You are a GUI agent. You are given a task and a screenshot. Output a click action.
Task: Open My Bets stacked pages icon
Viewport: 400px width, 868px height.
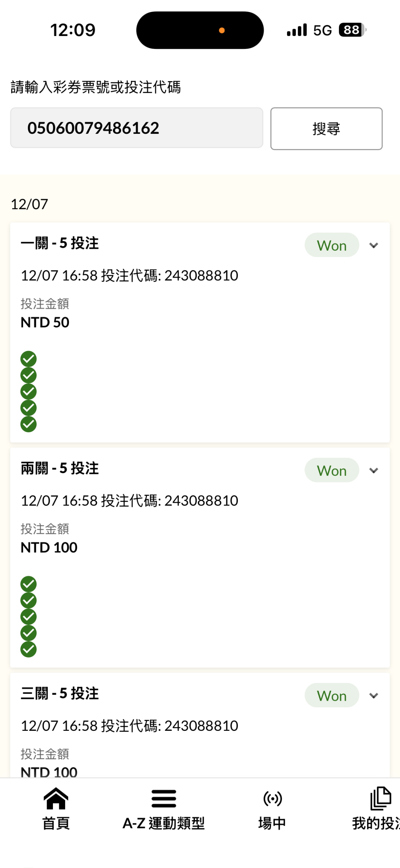tap(380, 798)
